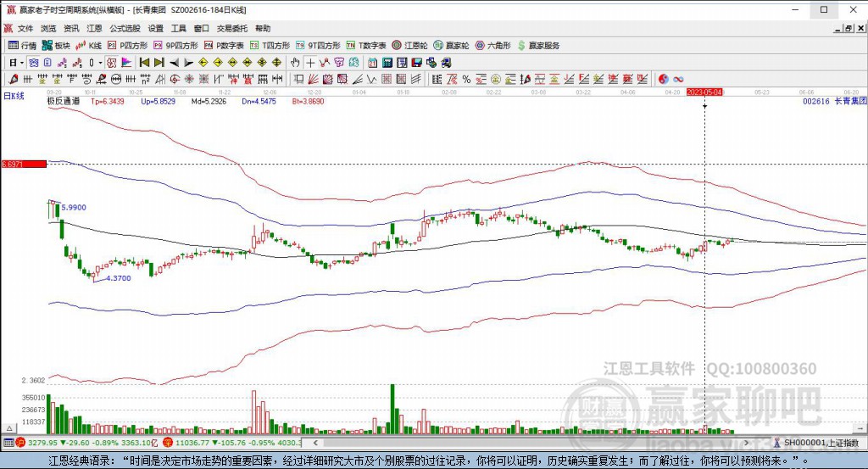The height and width of the screenshot is (469, 868).
Task: Select the percent % retracement tool
Action: (467, 79)
